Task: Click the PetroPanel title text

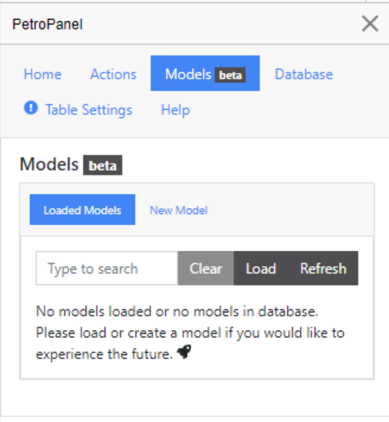Action: [x=47, y=24]
